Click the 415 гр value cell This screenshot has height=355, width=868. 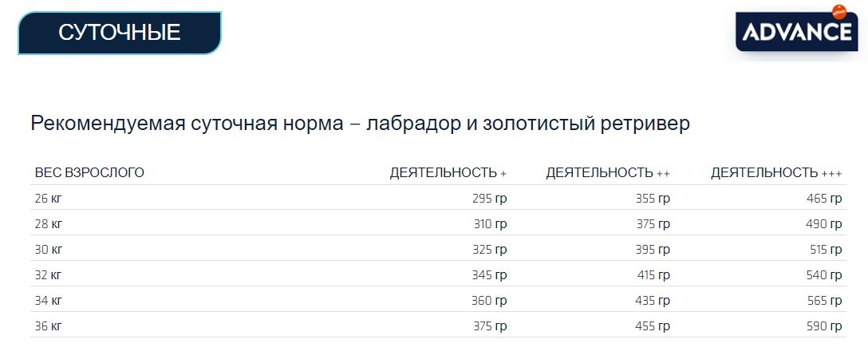653,275
